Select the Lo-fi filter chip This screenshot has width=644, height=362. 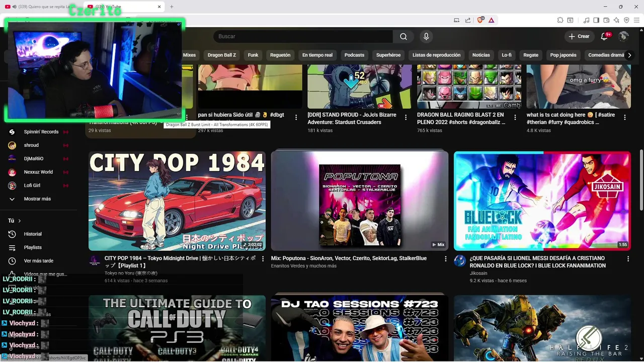[507, 55]
